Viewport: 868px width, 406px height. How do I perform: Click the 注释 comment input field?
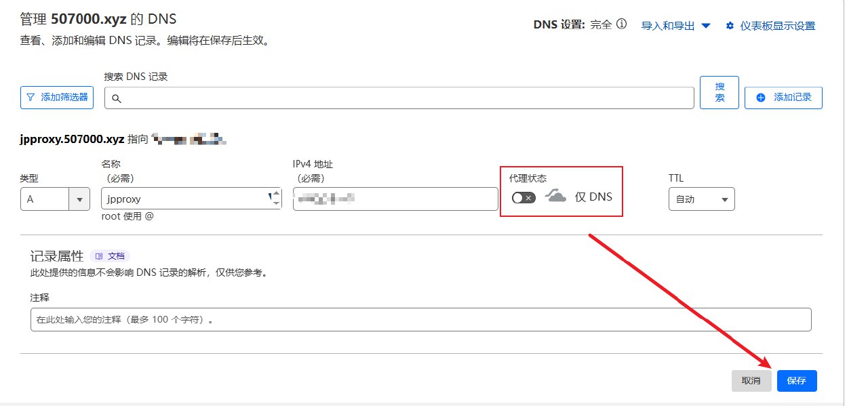point(421,319)
